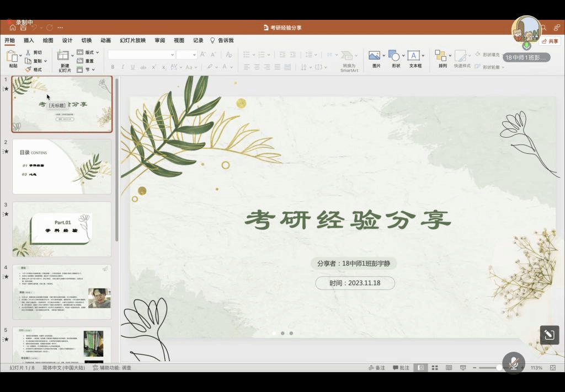
Task: Insert a text box (文本框)
Action: coord(414,56)
